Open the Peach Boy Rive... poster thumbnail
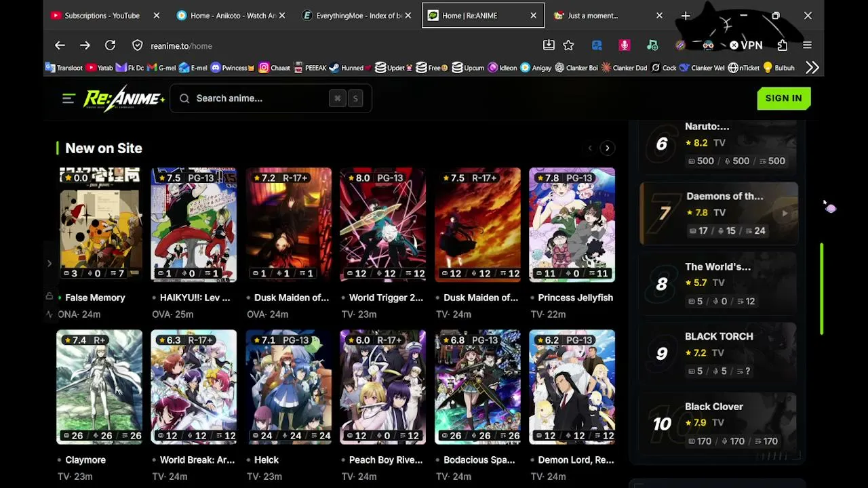This screenshot has width=868, height=488. click(383, 387)
